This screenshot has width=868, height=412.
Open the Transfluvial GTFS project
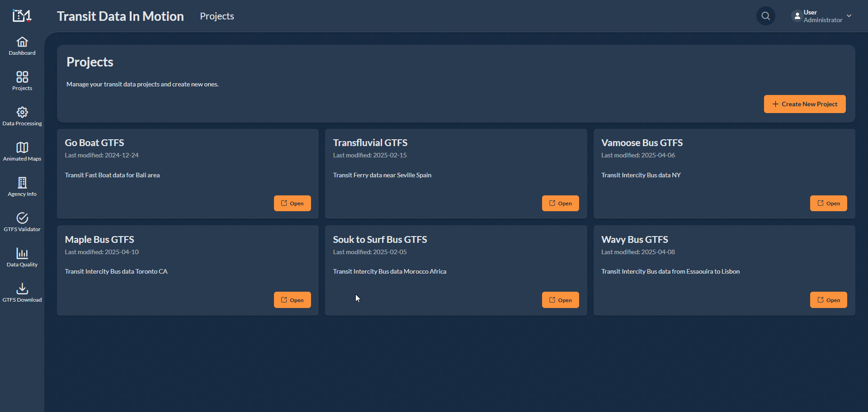click(x=560, y=204)
